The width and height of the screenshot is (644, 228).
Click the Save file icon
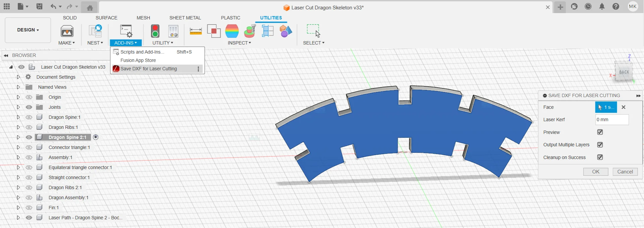pos(39,6)
